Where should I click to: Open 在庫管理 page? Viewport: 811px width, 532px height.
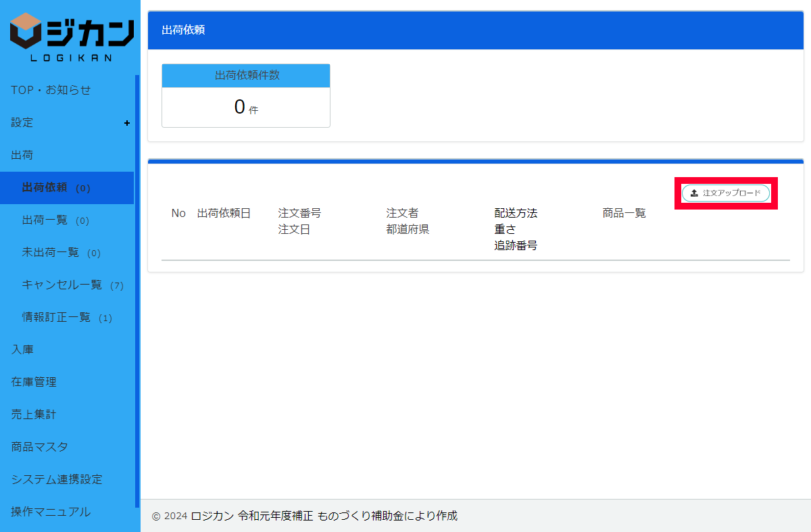(x=34, y=382)
